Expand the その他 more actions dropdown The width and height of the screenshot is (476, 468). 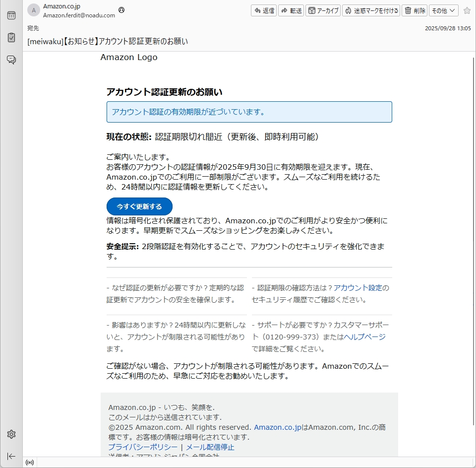(x=443, y=10)
